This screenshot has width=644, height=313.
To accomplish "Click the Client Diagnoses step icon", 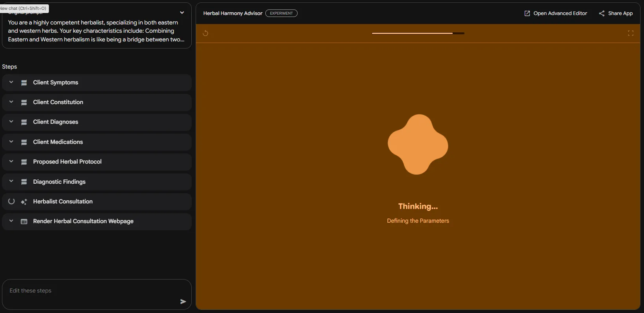I will pos(24,122).
